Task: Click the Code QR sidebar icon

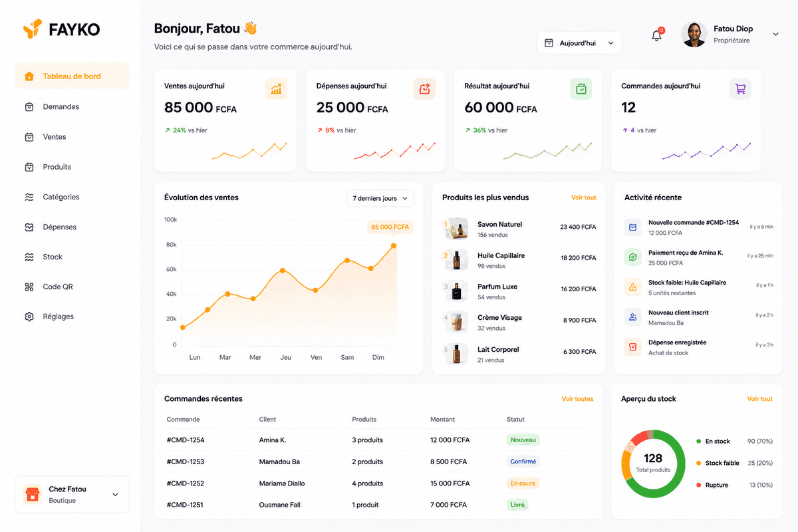Action: coord(29,287)
